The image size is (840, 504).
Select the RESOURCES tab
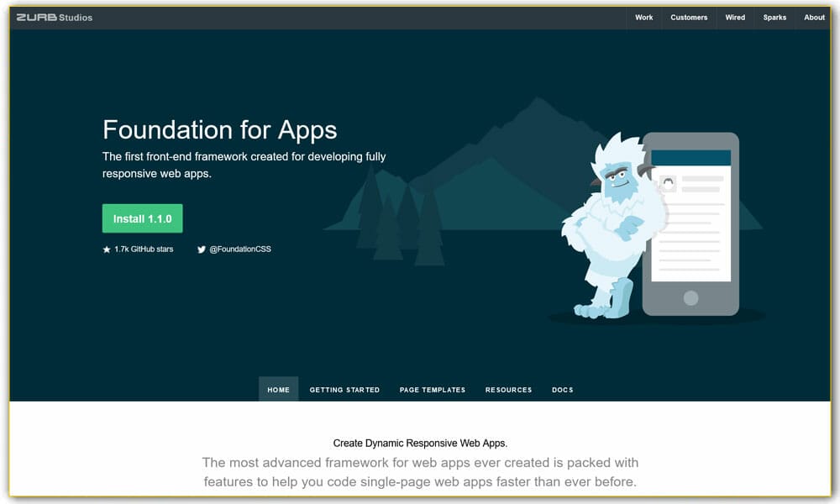pos(508,389)
